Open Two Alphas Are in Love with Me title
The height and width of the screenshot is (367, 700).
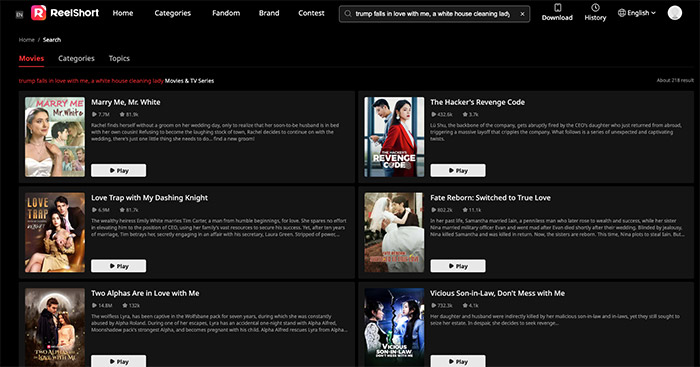pyautogui.click(x=145, y=293)
